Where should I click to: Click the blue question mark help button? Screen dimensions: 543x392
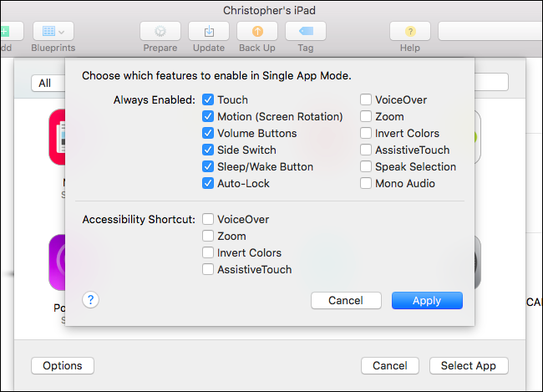pyautogui.click(x=91, y=299)
